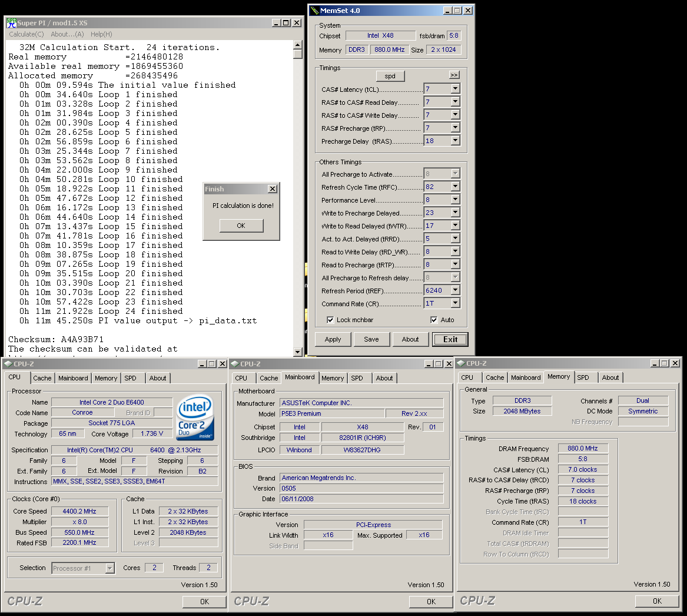Image resolution: width=687 pixels, height=616 pixels.
Task: Open the Command Rate (CR) dropdown
Action: pyautogui.click(x=455, y=303)
